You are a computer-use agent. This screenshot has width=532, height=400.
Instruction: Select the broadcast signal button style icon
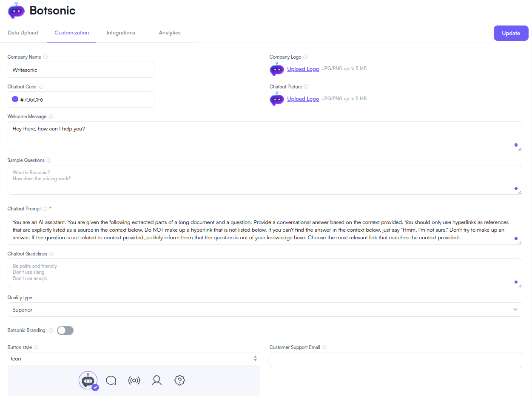point(134,380)
